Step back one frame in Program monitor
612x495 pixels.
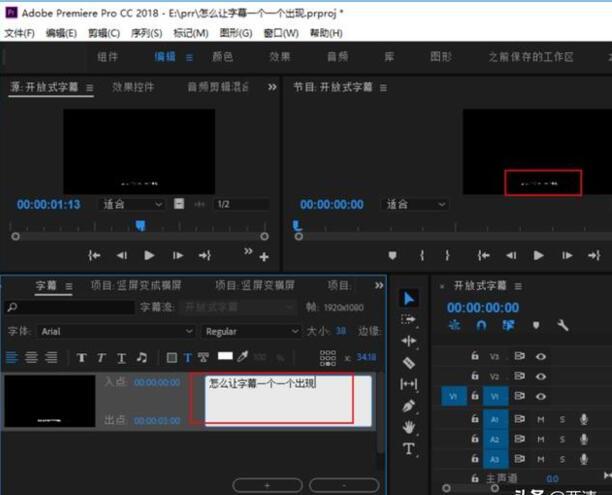511,255
